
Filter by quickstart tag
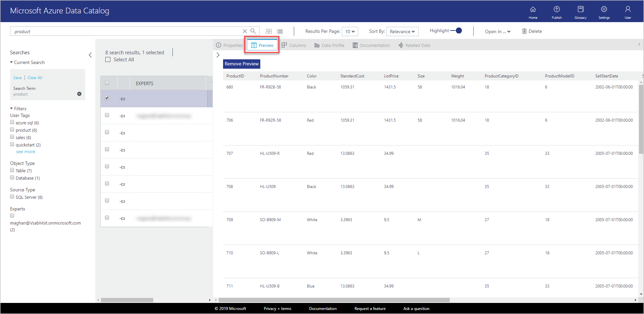12,144
